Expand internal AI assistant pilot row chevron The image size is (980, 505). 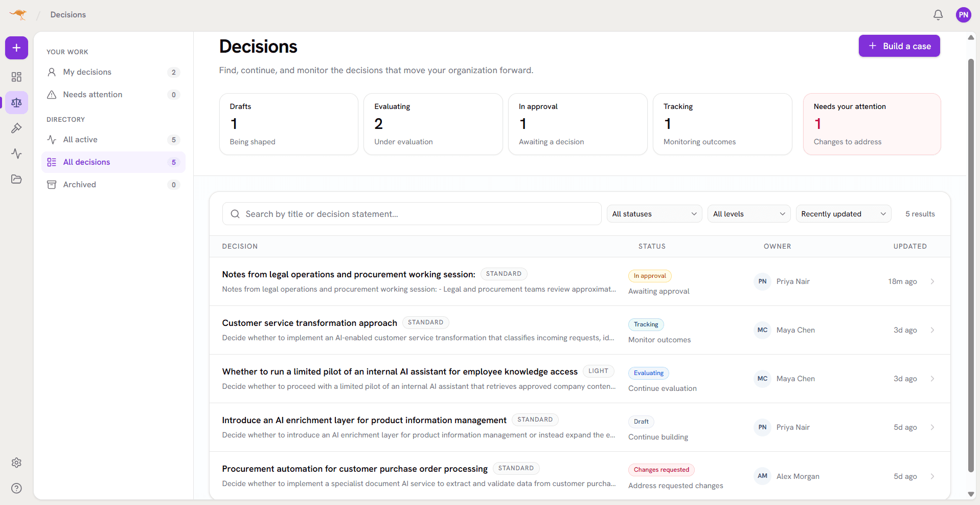(x=932, y=379)
